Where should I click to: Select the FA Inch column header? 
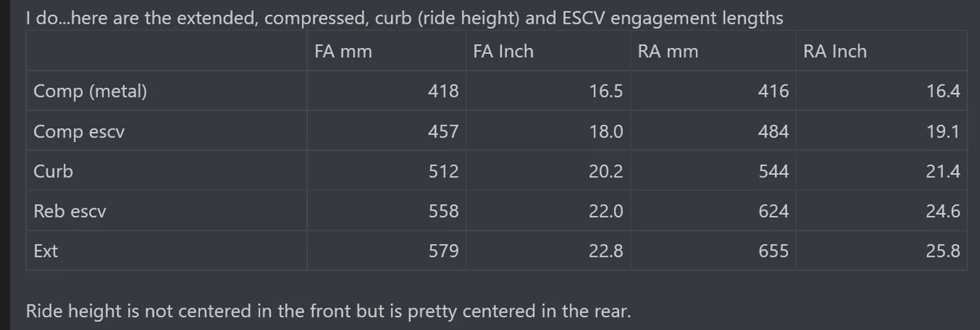(x=503, y=51)
